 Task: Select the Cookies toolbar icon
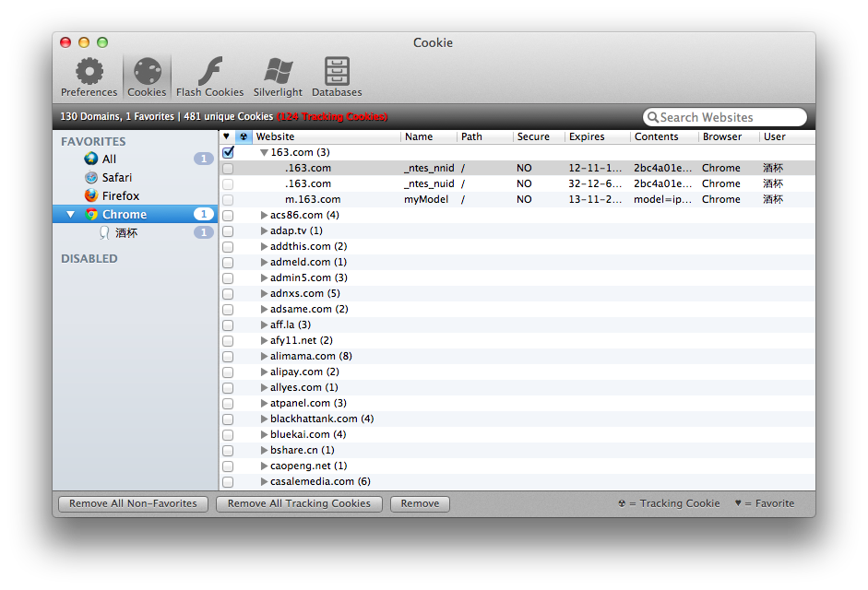click(148, 71)
